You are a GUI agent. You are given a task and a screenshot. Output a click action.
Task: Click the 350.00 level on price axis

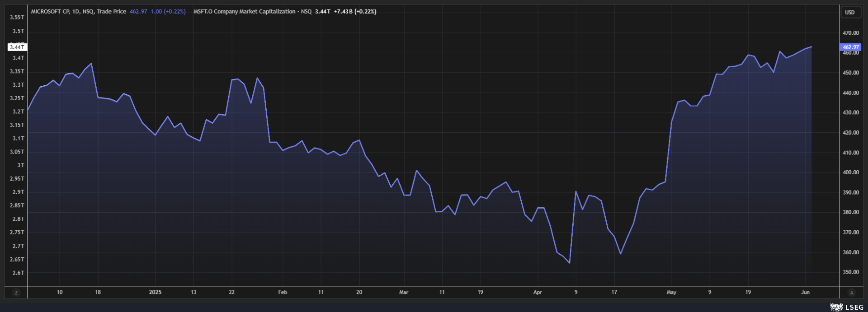coord(850,272)
